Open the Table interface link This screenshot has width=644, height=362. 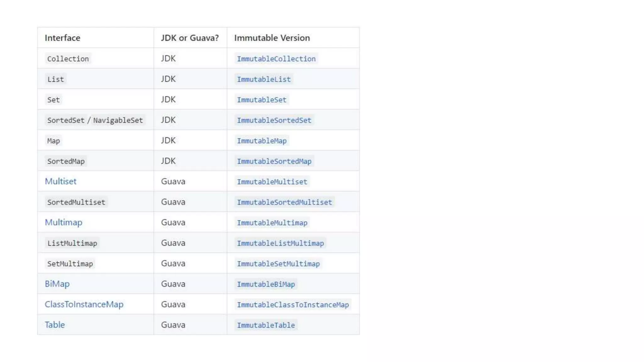[x=55, y=325]
